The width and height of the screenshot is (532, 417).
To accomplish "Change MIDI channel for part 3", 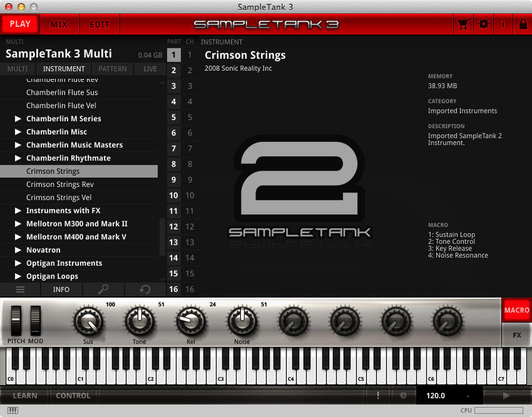I will [x=190, y=86].
